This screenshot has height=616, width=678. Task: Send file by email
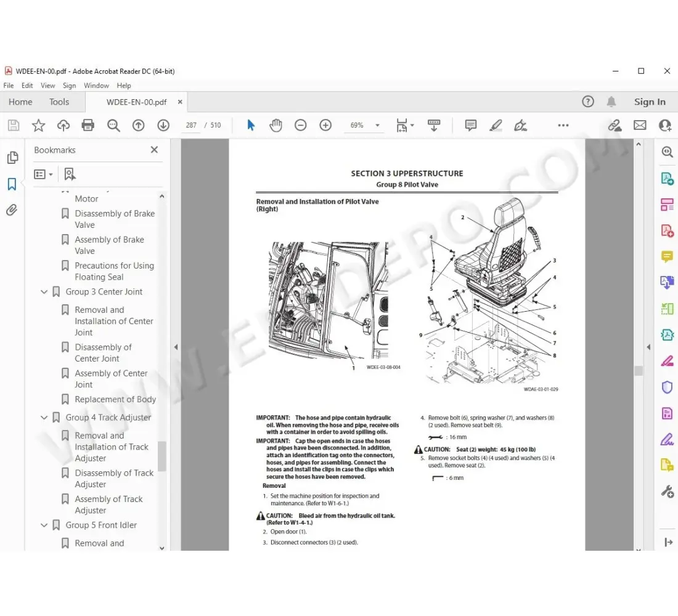pyautogui.click(x=640, y=125)
